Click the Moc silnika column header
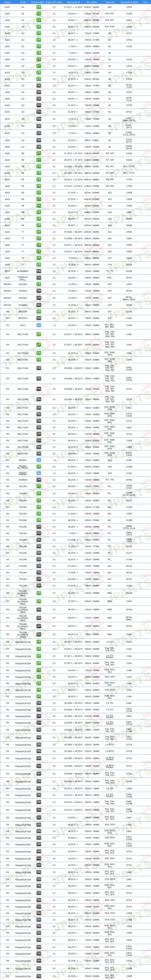Screen dimensions: 151x980 pos(92,2)
